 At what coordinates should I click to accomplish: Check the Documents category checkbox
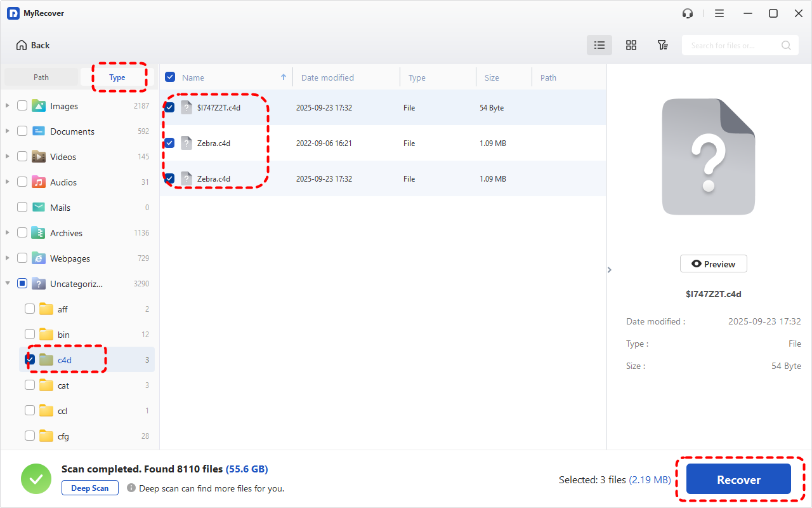(x=22, y=131)
